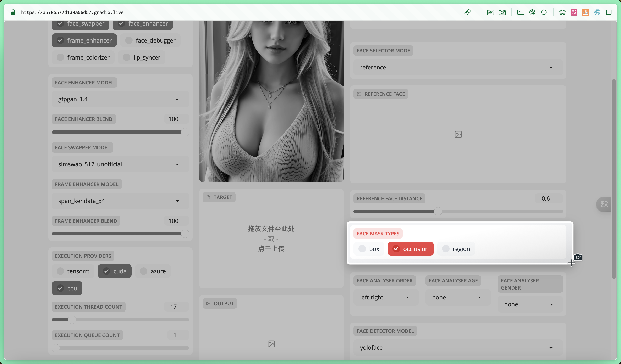Click the "EXECUTION PROVIDERS" label
This screenshot has width=621, height=364.
click(x=83, y=256)
